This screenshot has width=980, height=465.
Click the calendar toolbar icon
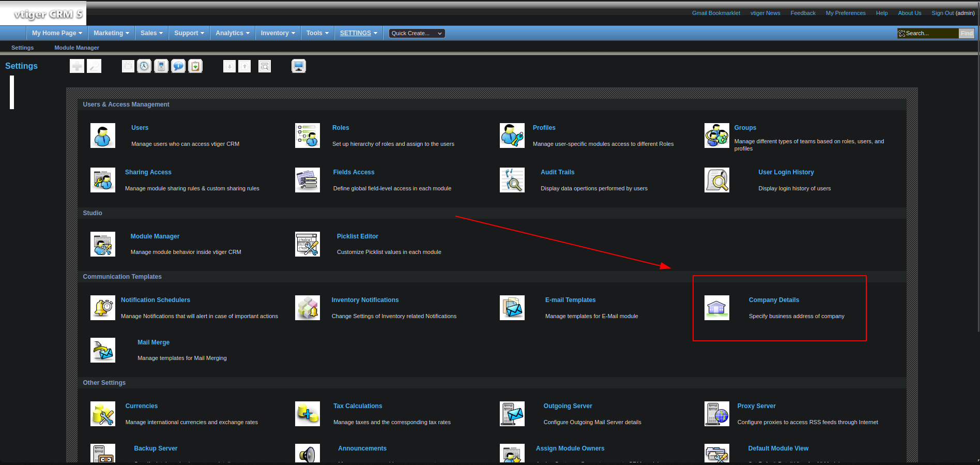(128, 66)
